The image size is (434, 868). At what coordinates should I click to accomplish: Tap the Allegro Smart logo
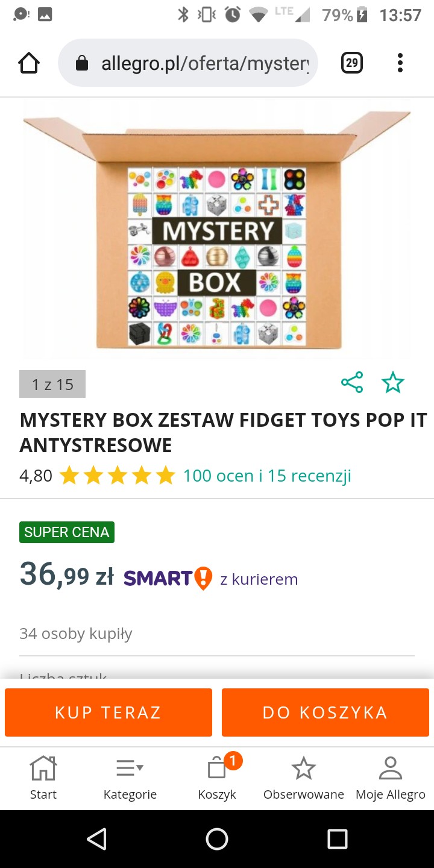coord(168,579)
